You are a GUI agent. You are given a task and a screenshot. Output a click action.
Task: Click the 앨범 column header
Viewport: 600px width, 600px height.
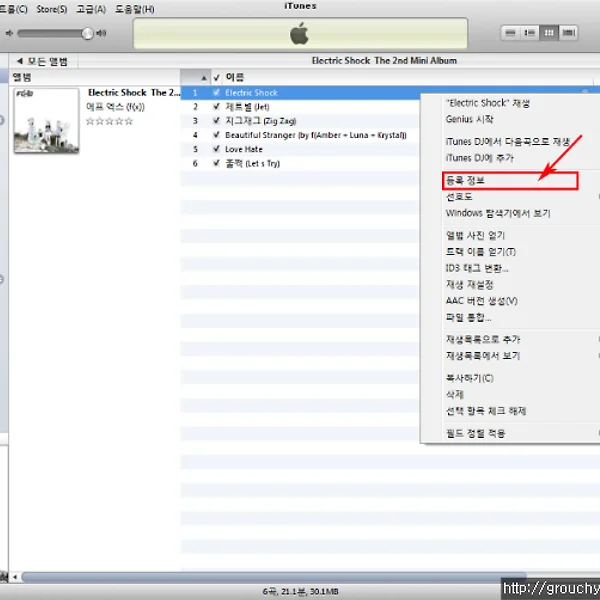click(95, 78)
